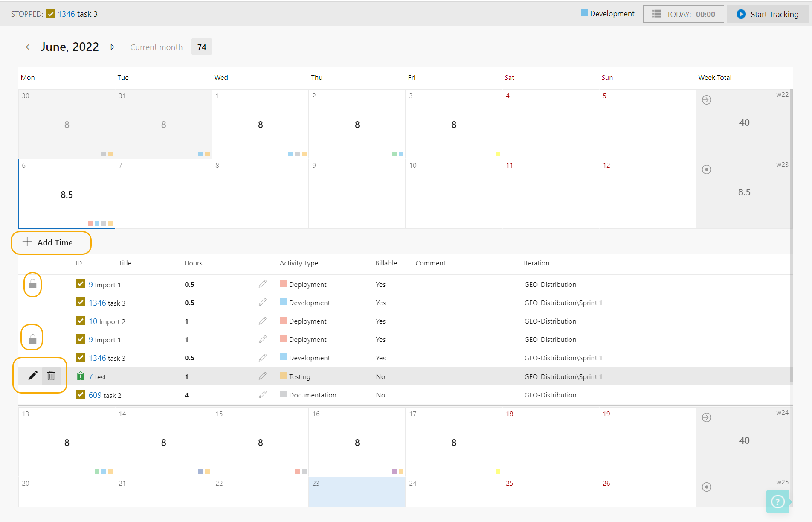
Task: Edit hours of first 1346 task 3 row
Action: 263,302
